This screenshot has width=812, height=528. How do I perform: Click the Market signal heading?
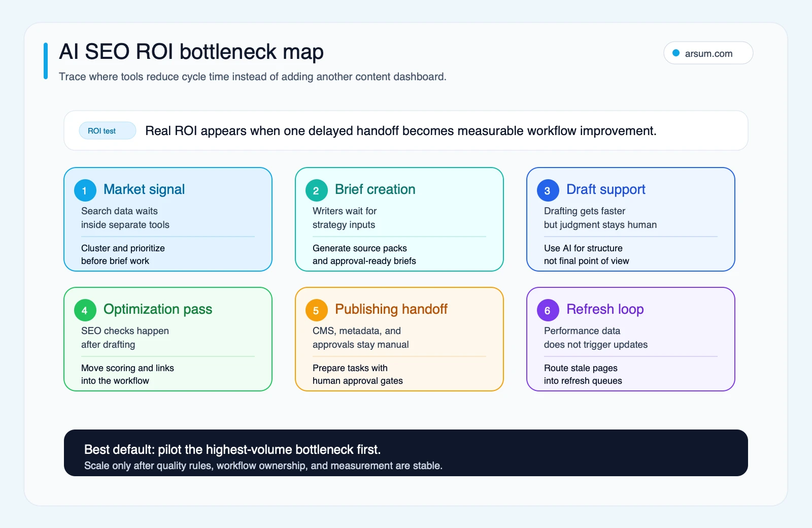(x=144, y=189)
